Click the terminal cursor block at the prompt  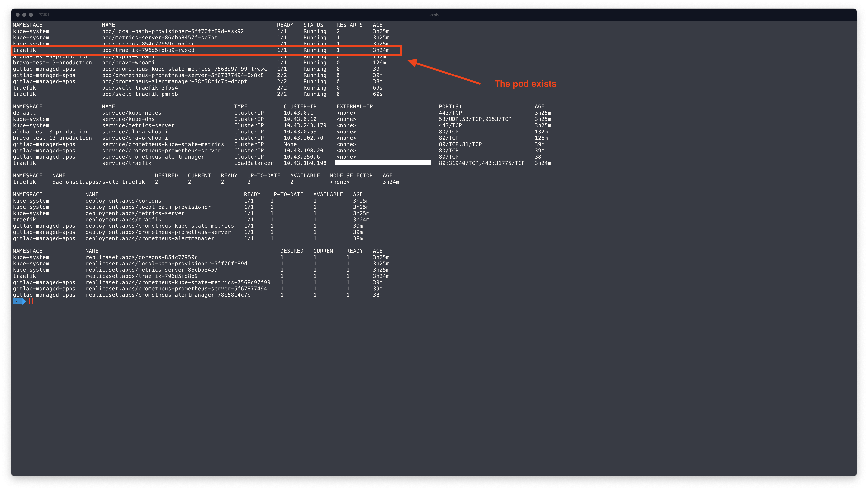(x=31, y=301)
